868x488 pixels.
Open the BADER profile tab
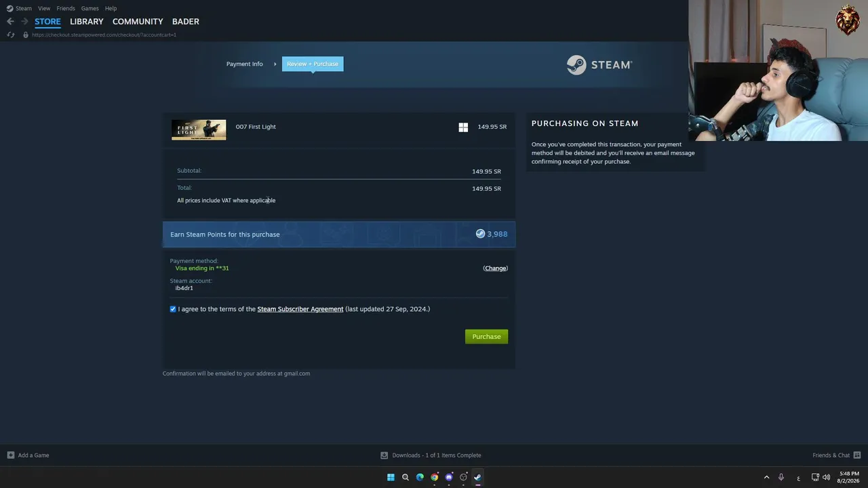click(x=185, y=22)
